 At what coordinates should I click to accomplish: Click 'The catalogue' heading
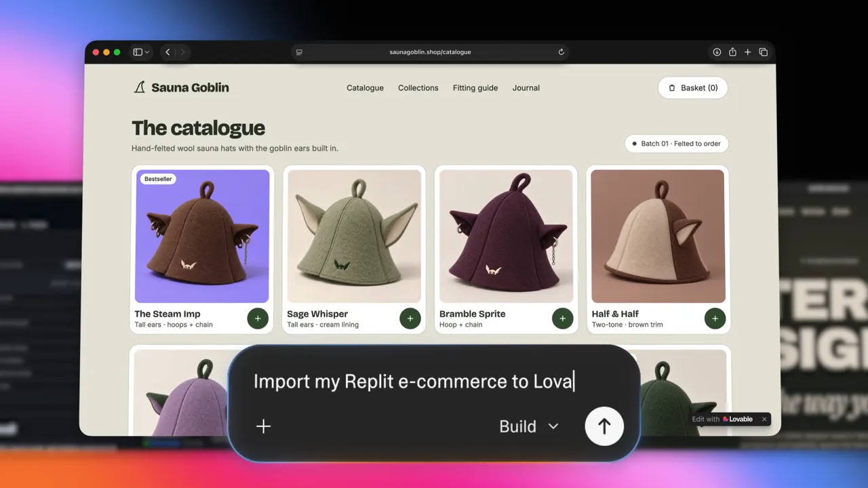point(198,128)
